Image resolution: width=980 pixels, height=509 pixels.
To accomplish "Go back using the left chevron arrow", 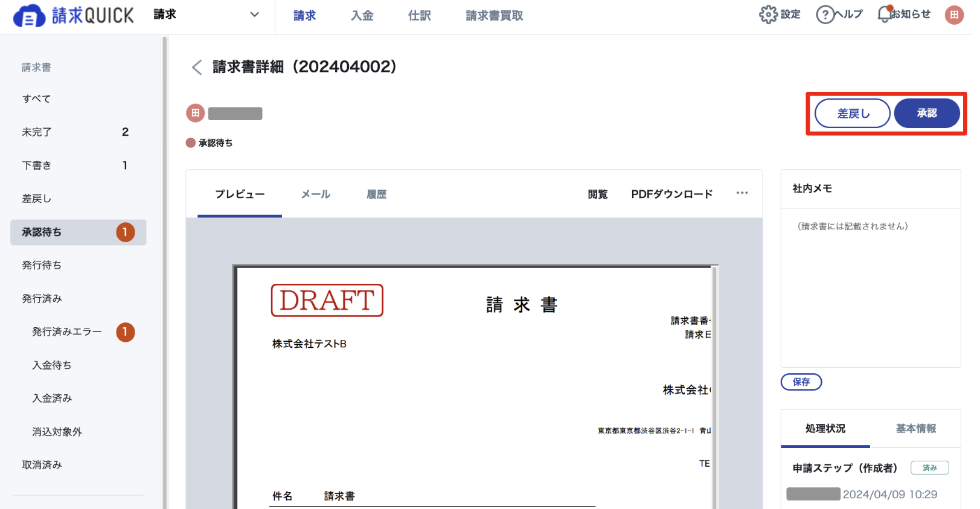I will coord(197,67).
